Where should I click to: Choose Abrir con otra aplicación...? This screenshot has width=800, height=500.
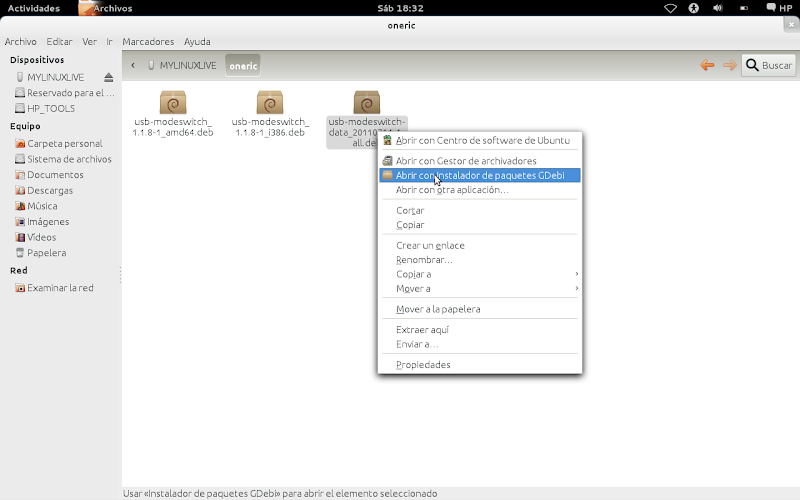(x=480, y=190)
